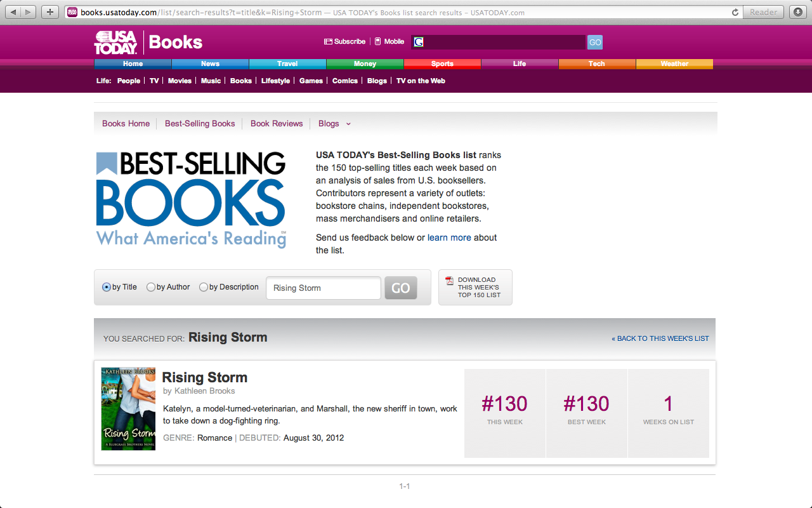Go to Books under Life
The height and width of the screenshot is (508, 812).
[x=241, y=81]
